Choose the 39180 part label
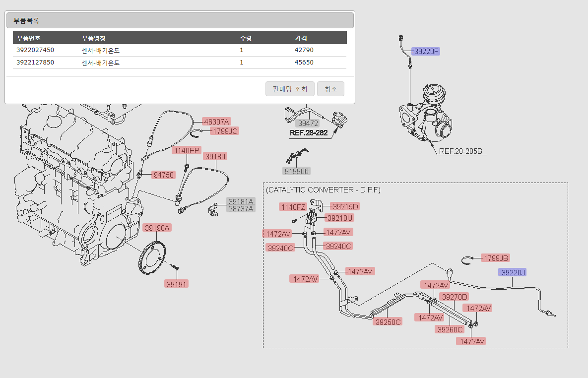 215,156
